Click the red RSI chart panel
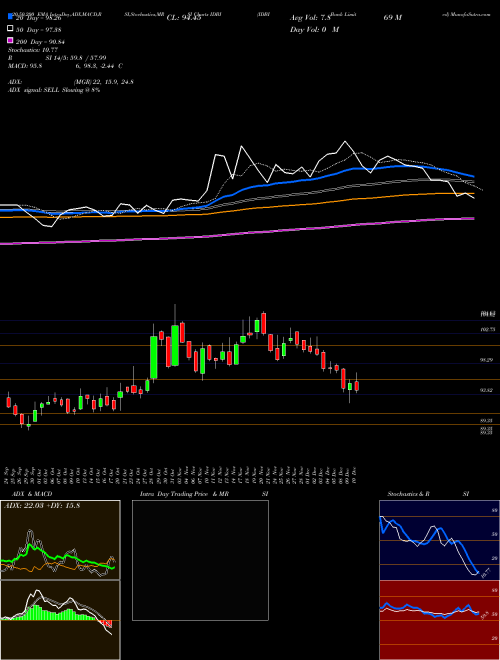The height and width of the screenshot is (660, 500). click(439, 620)
